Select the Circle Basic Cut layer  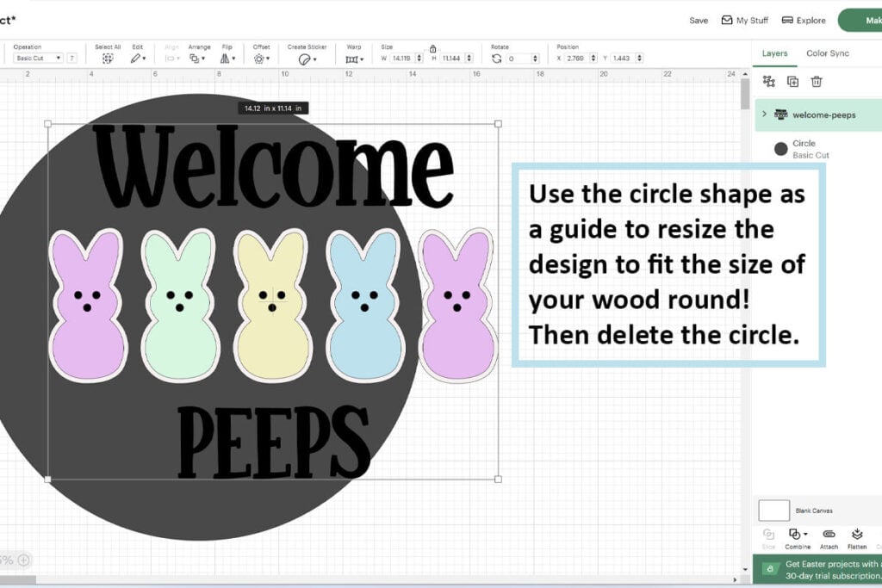click(818, 149)
